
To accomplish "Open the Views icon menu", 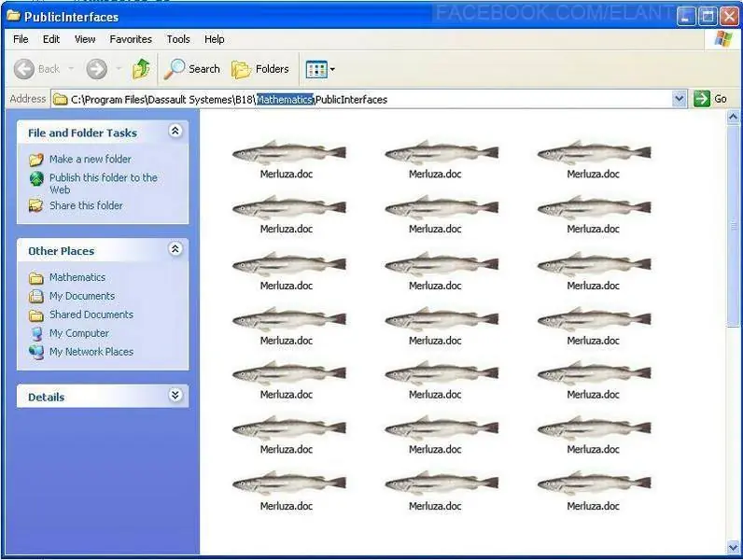I will click(321, 70).
